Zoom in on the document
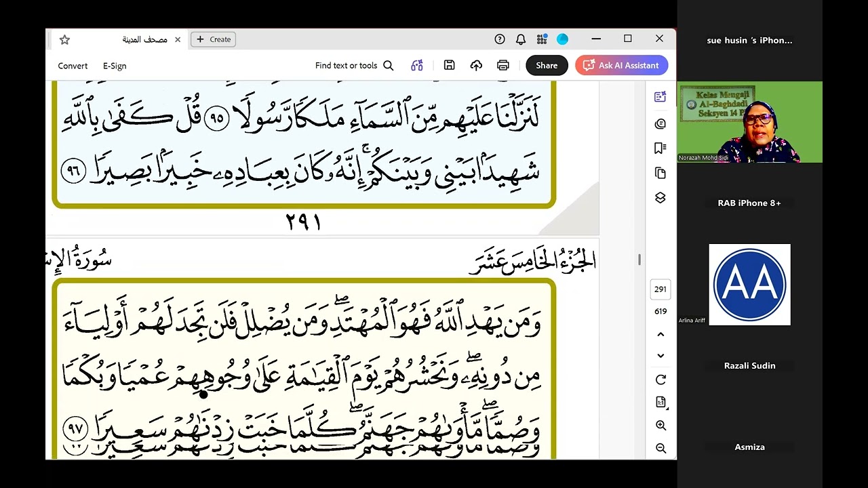The height and width of the screenshot is (488, 868). coord(660,426)
